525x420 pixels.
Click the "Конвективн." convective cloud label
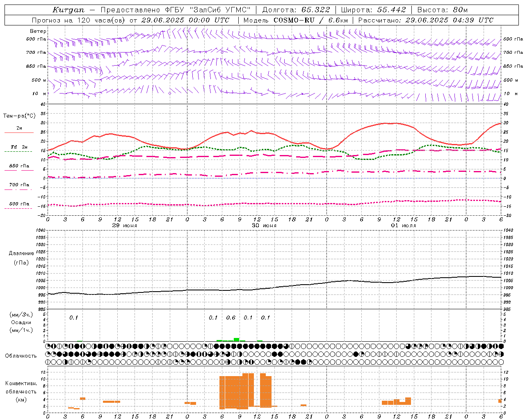click(21, 383)
